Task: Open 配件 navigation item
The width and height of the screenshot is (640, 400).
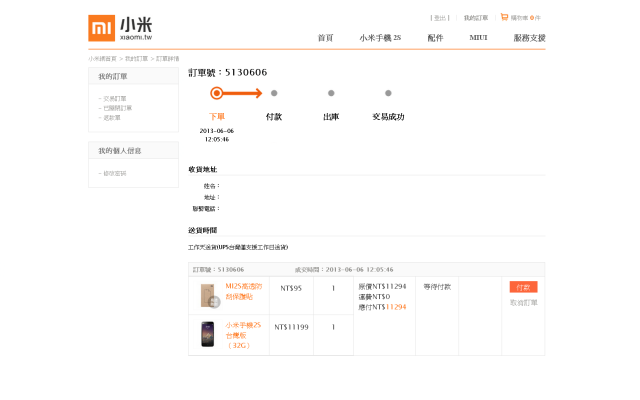Action: click(x=435, y=38)
